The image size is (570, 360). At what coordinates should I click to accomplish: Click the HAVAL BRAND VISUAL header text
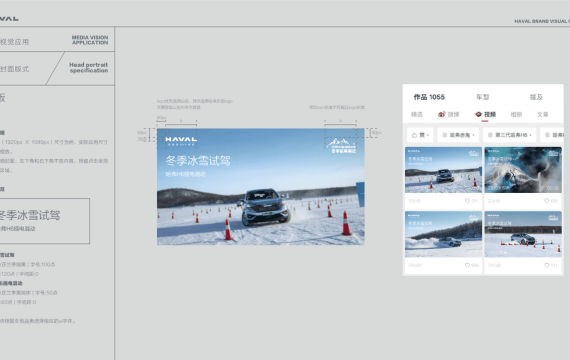point(542,21)
